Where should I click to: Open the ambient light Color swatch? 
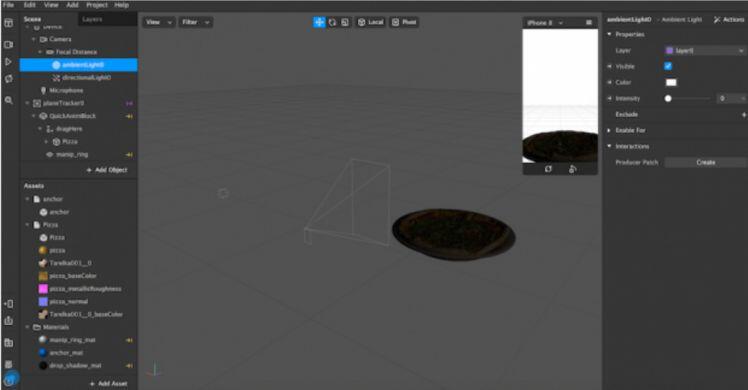pyautogui.click(x=671, y=82)
